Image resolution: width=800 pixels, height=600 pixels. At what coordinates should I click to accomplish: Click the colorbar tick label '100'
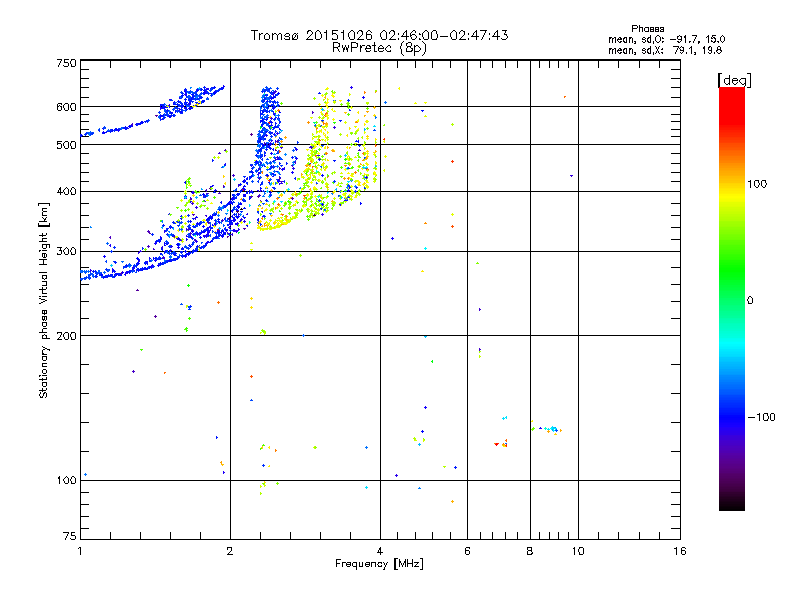tap(757, 184)
